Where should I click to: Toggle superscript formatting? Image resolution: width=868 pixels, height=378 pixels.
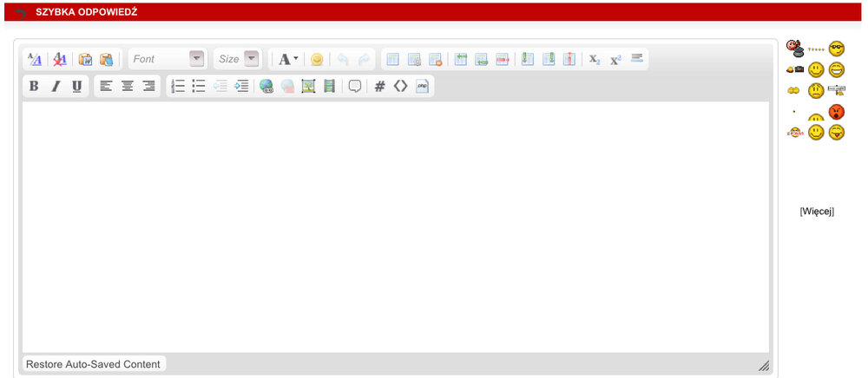coord(615,59)
